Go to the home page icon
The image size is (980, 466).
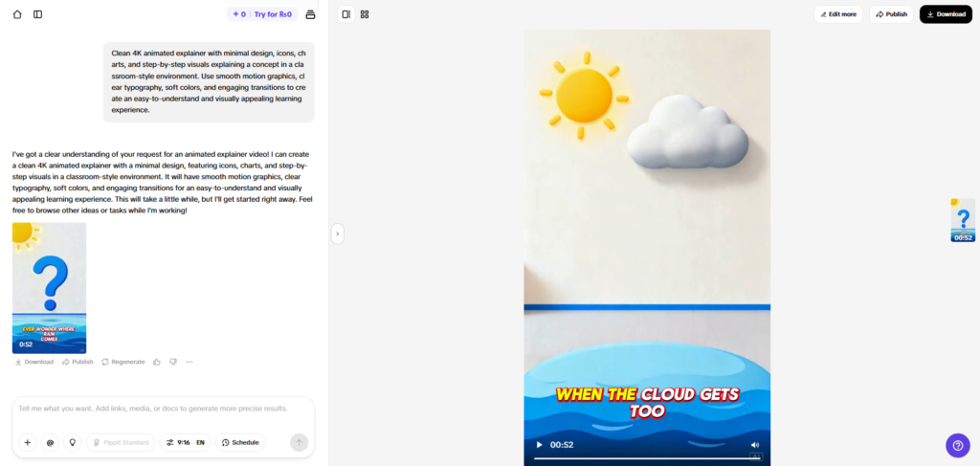point(17,14)
